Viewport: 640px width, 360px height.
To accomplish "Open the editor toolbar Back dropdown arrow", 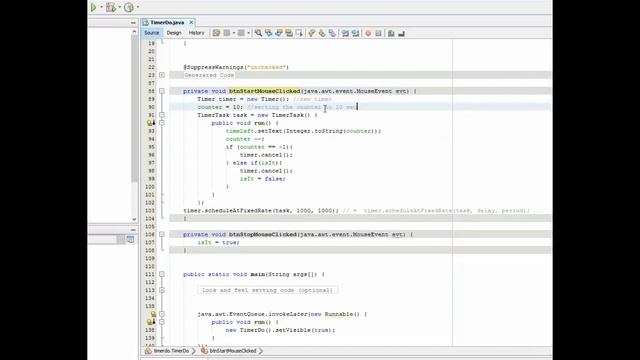I will tap(234, 33).
